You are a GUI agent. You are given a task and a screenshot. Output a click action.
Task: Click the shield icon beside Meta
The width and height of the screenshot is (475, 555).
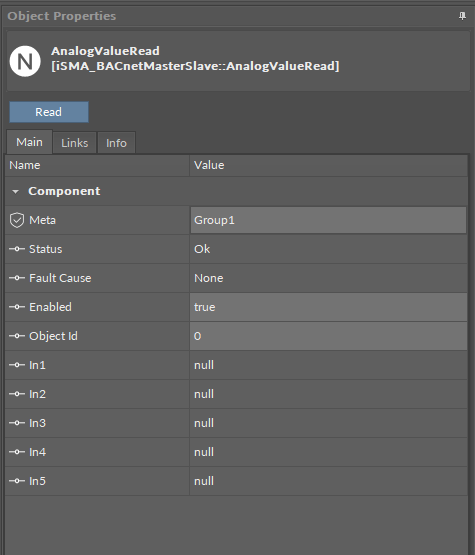[17, 220]
